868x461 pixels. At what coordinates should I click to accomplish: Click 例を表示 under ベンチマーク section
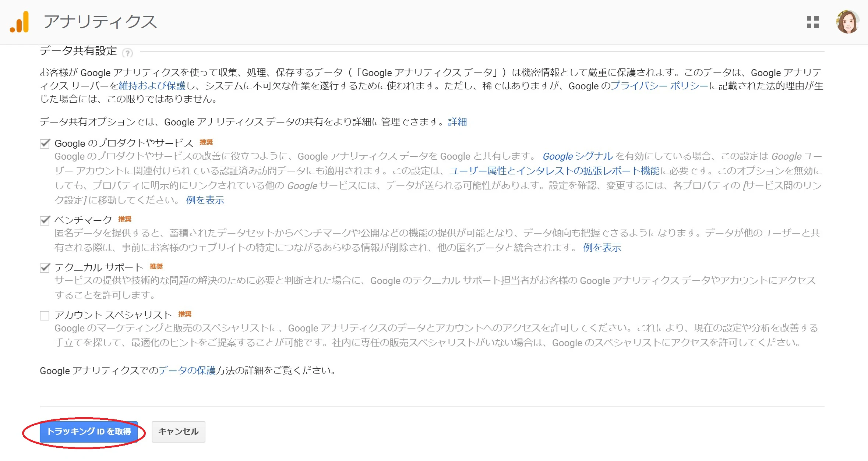[602, 248]
